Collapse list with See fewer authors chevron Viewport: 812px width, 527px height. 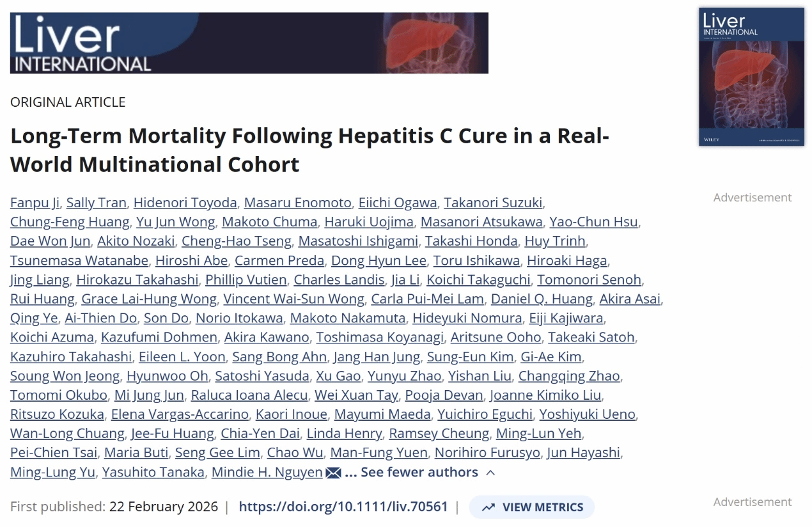click(x=490, y=473)
